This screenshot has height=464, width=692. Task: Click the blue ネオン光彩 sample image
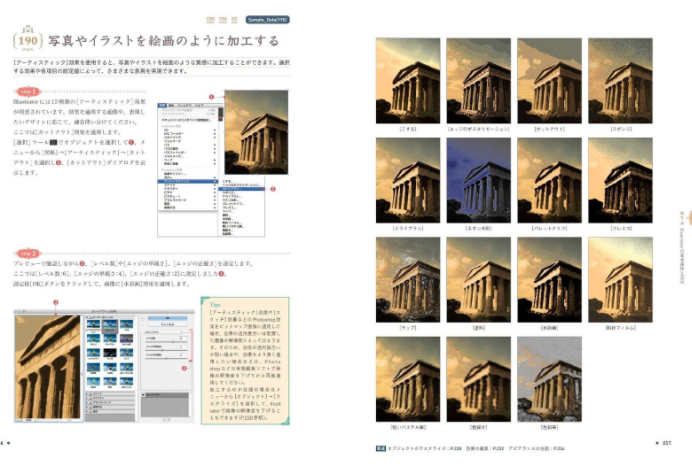point(478,180)
